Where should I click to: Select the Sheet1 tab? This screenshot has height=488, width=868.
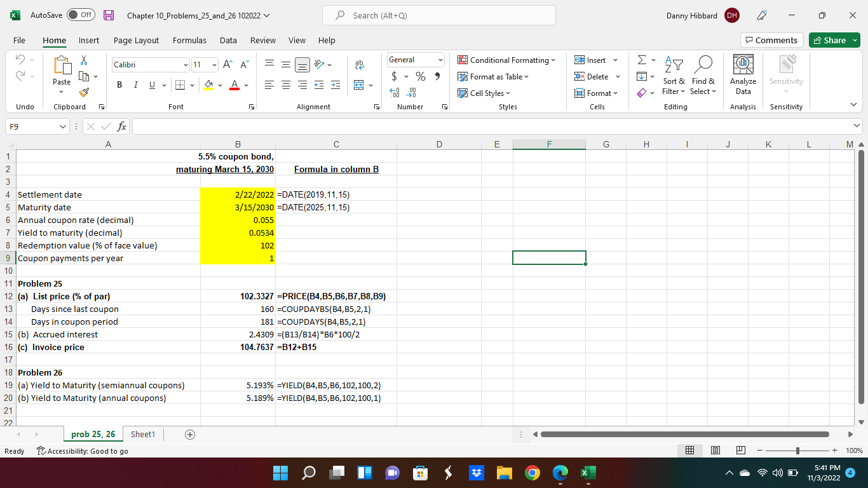click(142, 434)
